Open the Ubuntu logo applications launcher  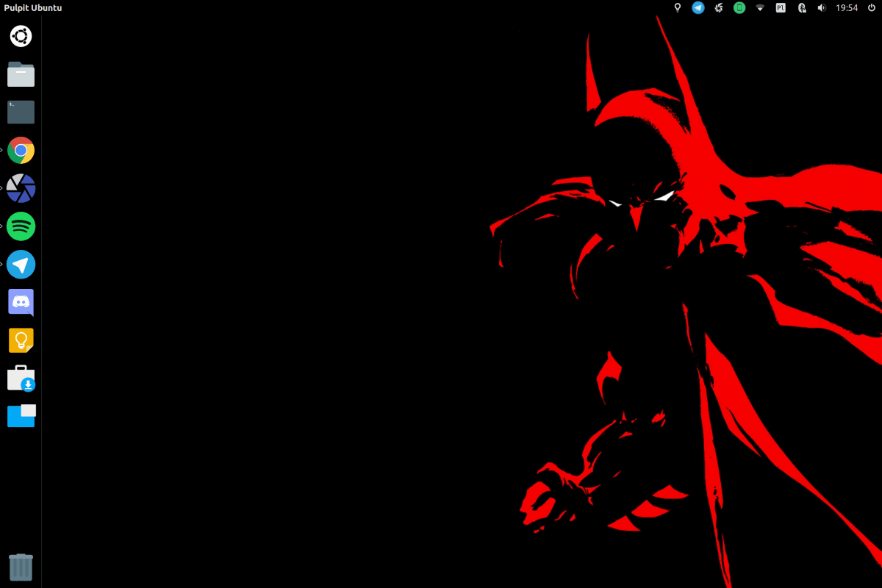tap(21, 36)
